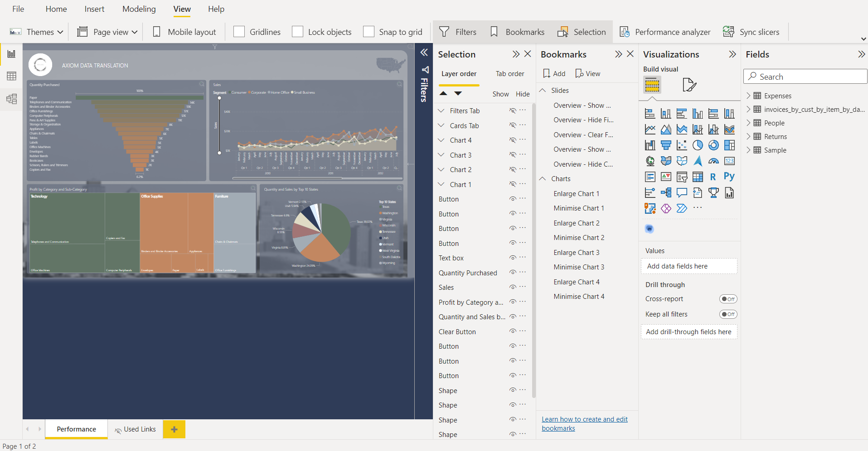Show the hidden Filters Tab layer
868x451 pixels.
(x=513, y=110)
